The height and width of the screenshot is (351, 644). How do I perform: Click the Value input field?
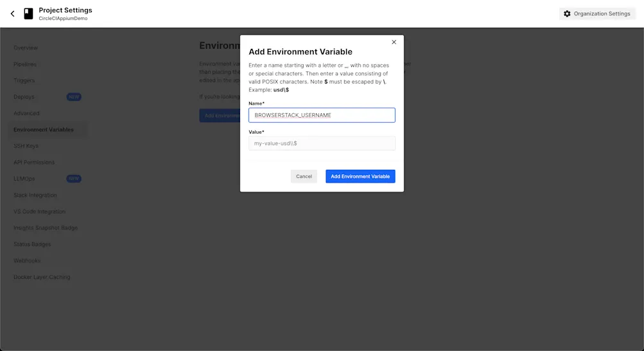[322, 143]
